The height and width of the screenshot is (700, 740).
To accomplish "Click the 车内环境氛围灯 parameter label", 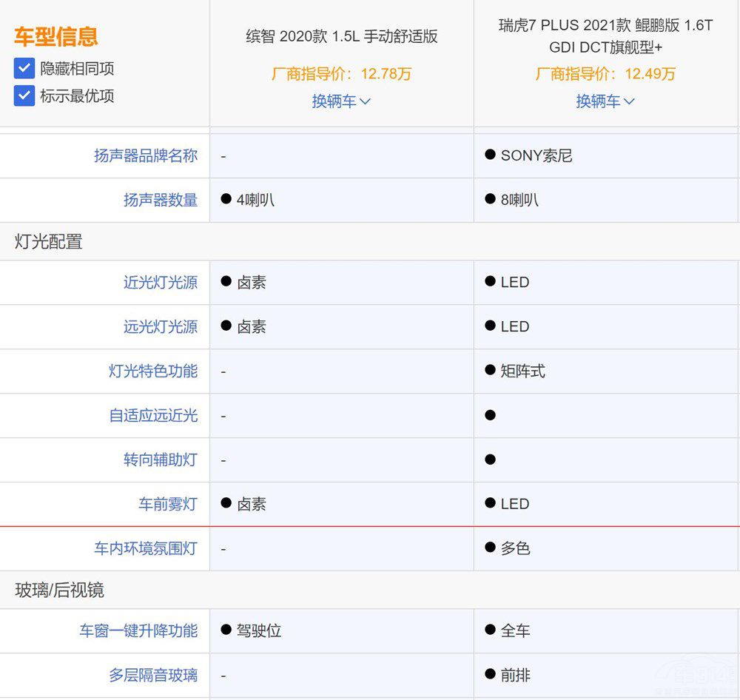I will tap(146, 549).
